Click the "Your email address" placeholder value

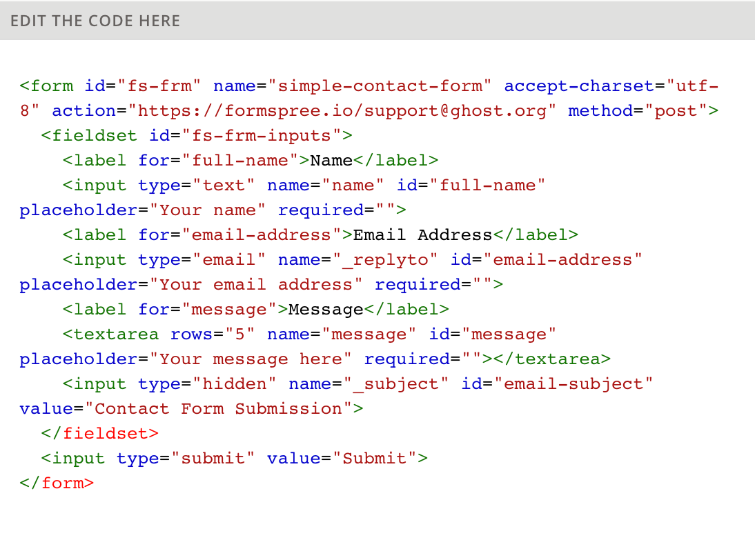click(x=262, y=285)
